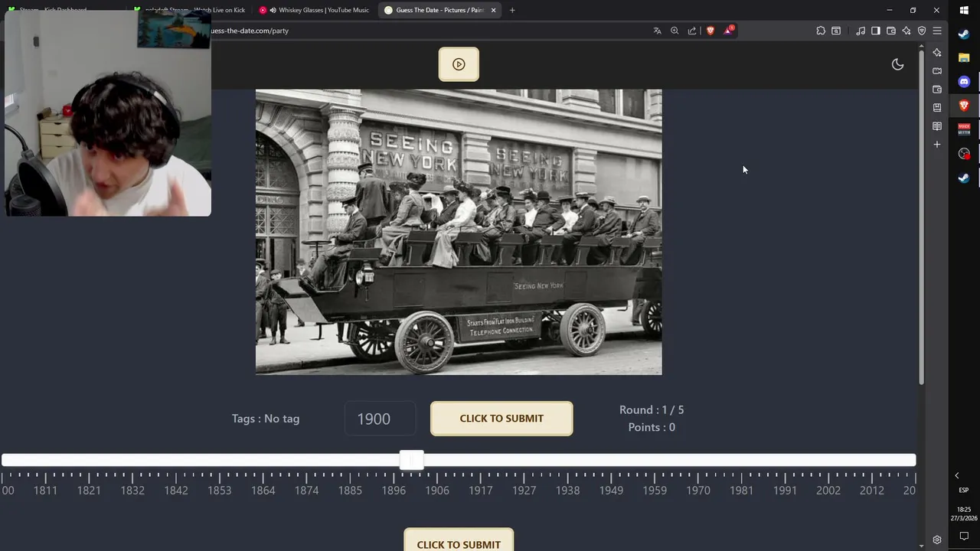Click the tab search icon in the toolbar
Screen dimensions: 980x551
[x=836, y=31]
